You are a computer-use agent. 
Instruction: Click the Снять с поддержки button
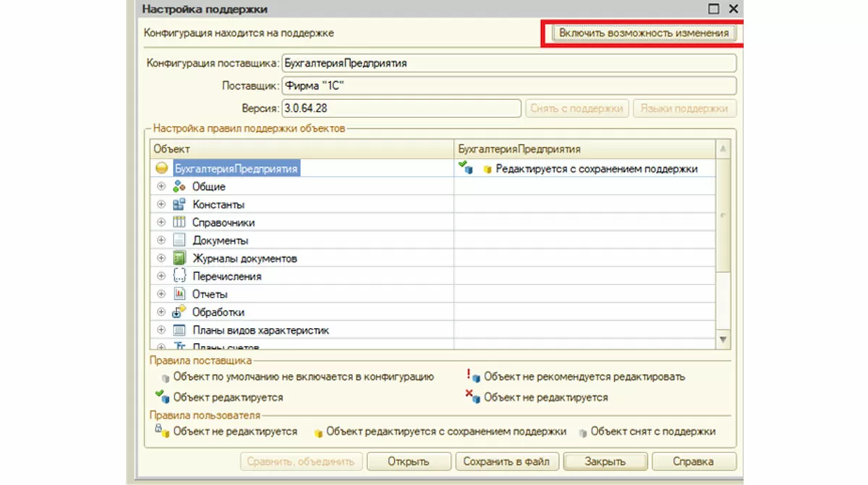pos(576,109)
